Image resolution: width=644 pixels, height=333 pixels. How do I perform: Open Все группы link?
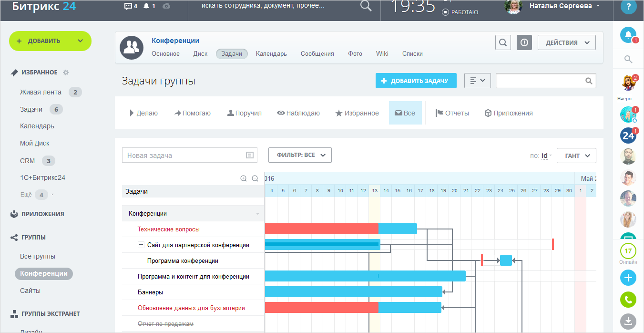38,256
